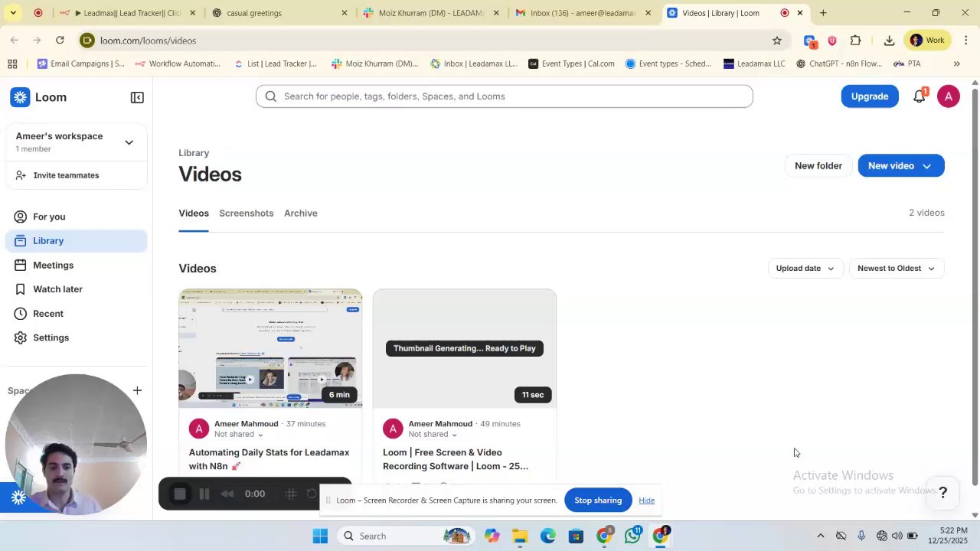The width and height of the screenshot is (980, 551).
Task: Open the Cal.com Event Types bookmark
Action: tap(571, 64)
